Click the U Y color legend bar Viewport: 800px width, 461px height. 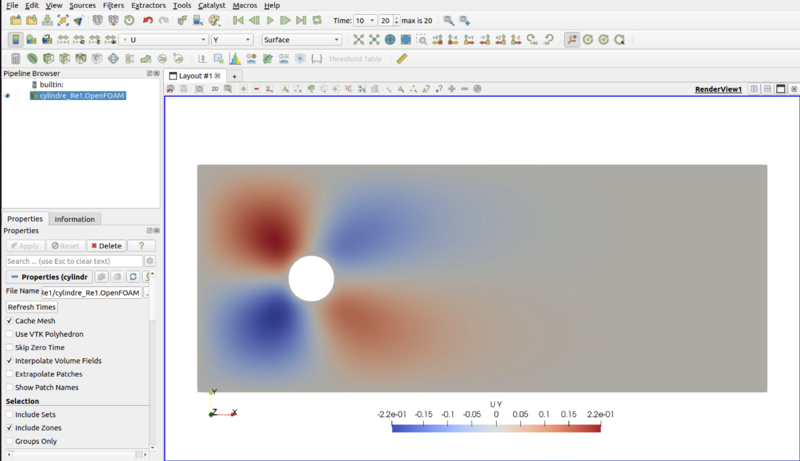[496, 428]
